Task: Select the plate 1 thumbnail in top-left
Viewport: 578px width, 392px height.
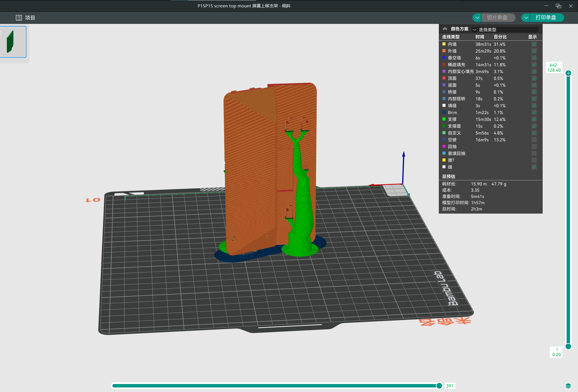Action: 13,42
